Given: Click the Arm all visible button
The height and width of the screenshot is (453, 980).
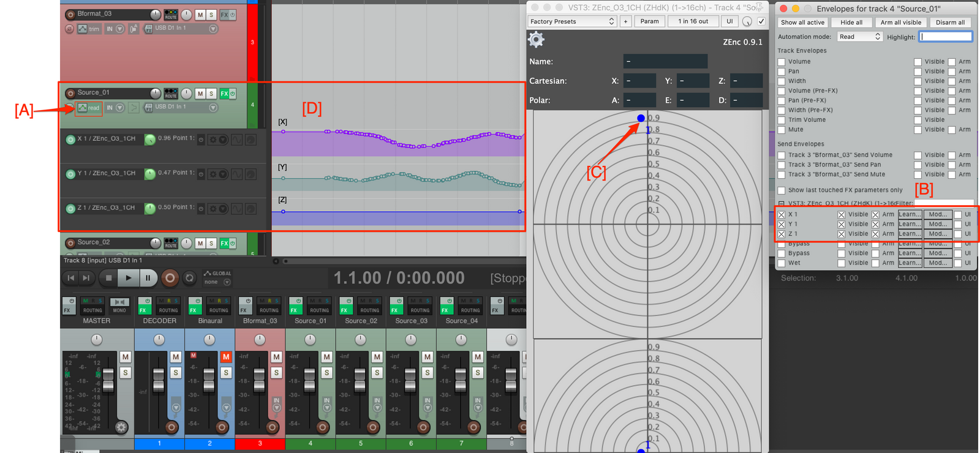Looking at the screenshot, I should 900,23.
